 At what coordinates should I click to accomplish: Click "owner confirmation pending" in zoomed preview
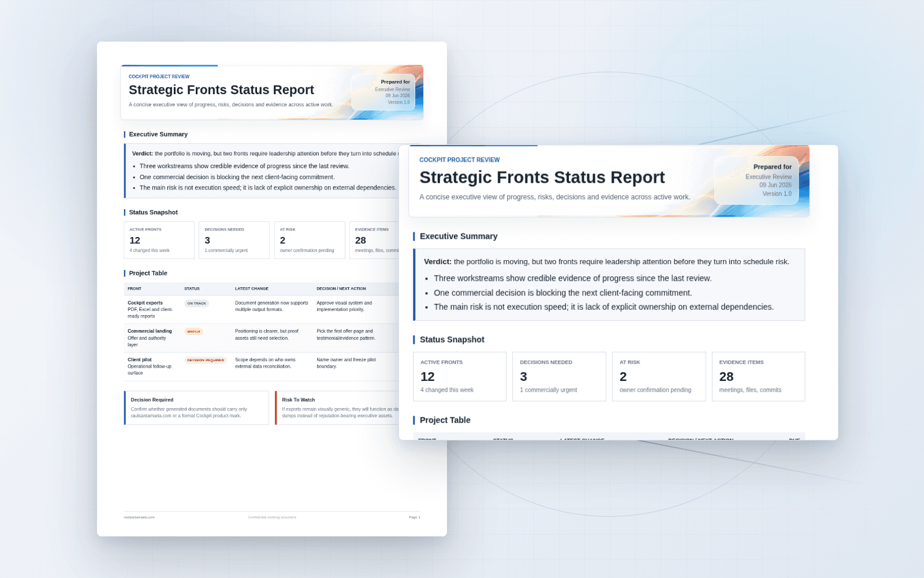(655, 390)
